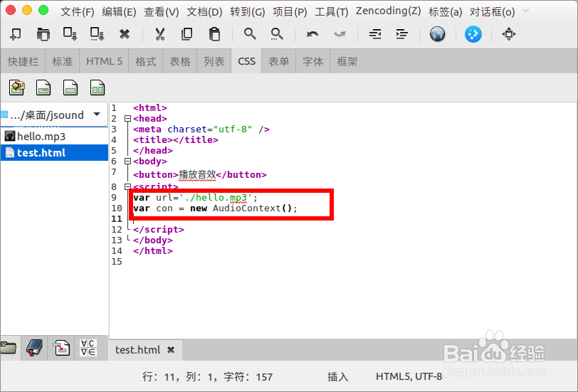Image resolution: width=578 pixels, height=392 pixels.
Task: Switch to the 表格 tab
Action: tap(180, 61)
